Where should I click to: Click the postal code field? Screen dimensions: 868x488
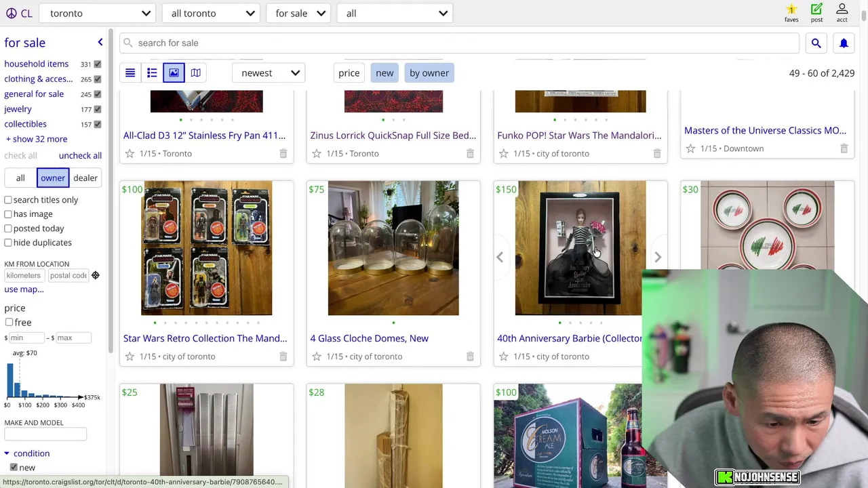68,275
